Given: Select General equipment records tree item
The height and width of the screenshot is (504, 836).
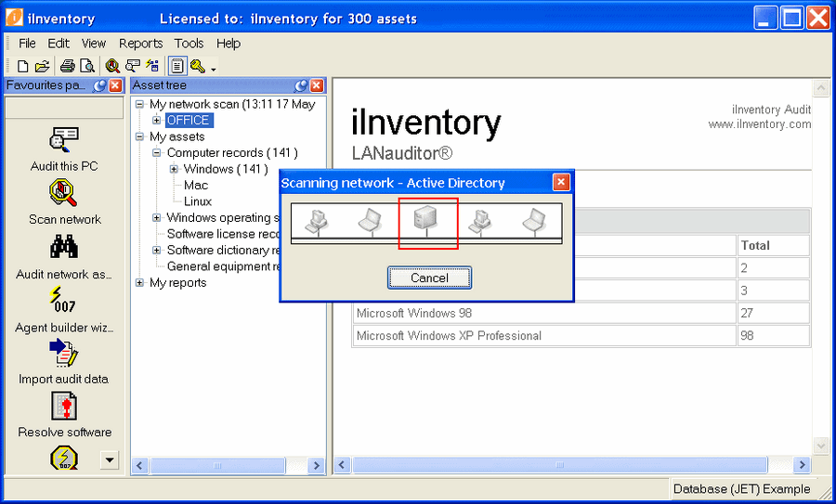Looking at the screenshot, I should coord(223,266).
